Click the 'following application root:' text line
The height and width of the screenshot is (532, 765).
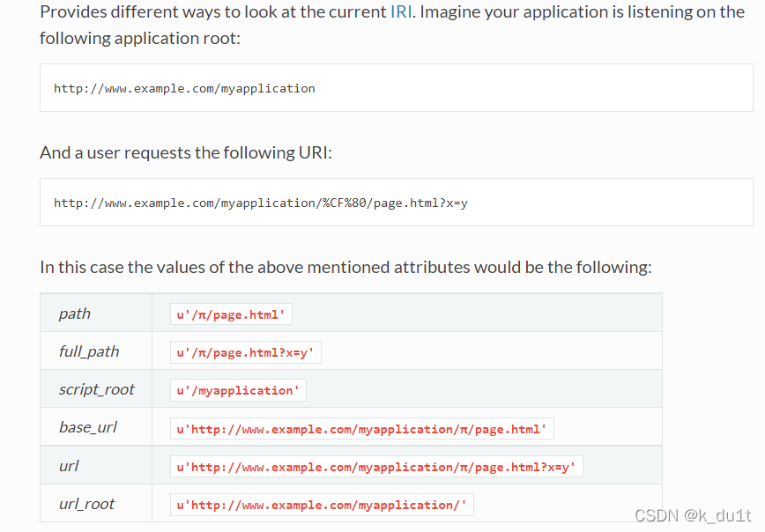[x=140, y=38]
